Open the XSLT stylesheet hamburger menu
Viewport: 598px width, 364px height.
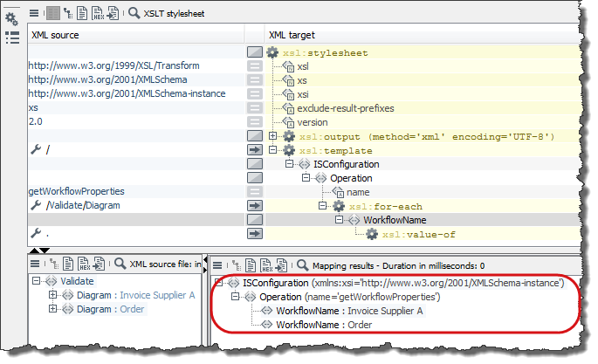34,13
